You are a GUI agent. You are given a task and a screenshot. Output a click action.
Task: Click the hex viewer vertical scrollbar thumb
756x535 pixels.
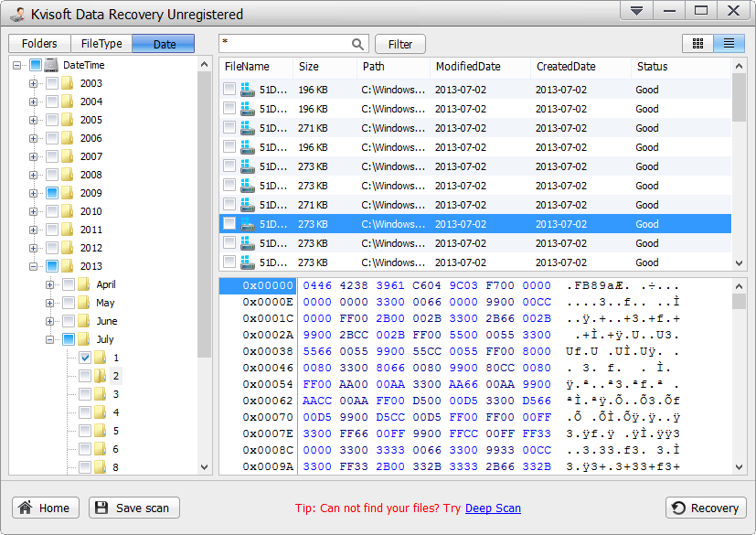tap(739, 302)
